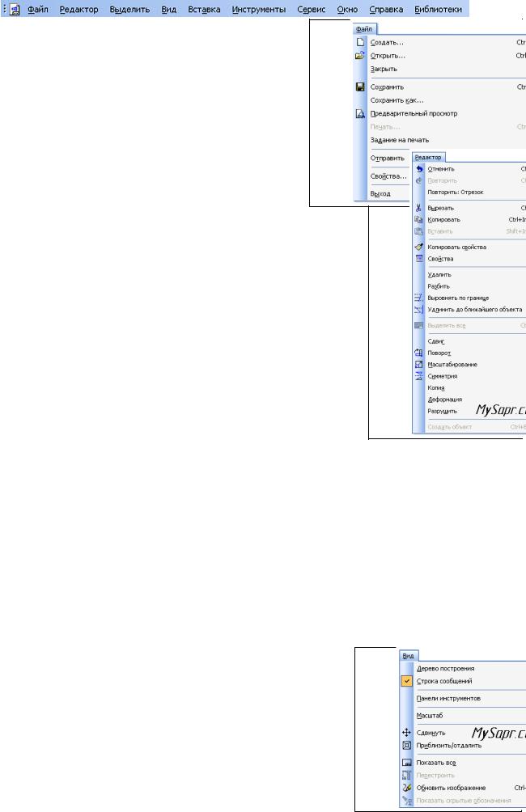
Task: Open the Выделить menu in menu bar
Action: click(129, 10)
